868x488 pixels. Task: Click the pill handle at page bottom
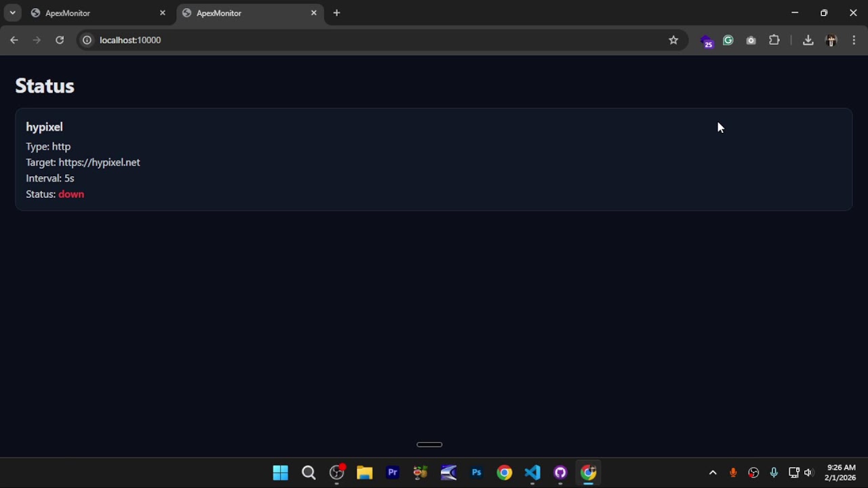429,445
